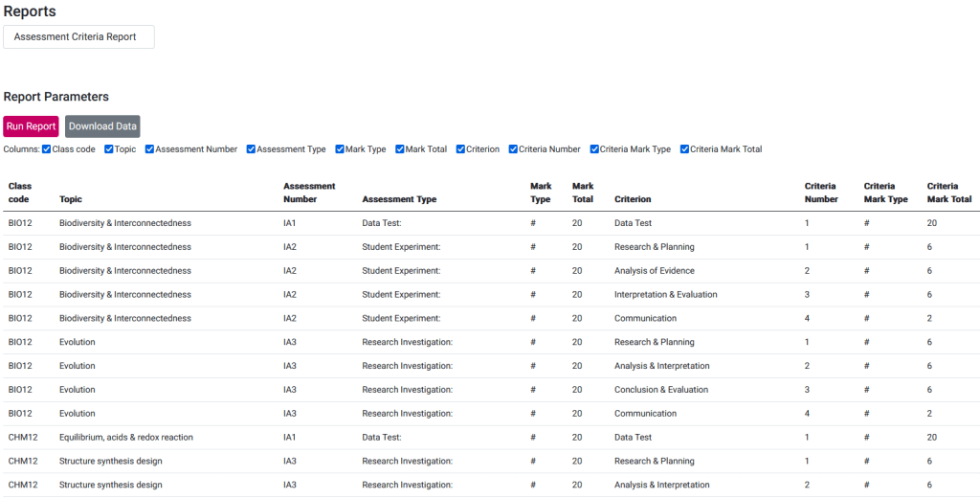Toggle the Mark Type column checkbox

[340, 149]
